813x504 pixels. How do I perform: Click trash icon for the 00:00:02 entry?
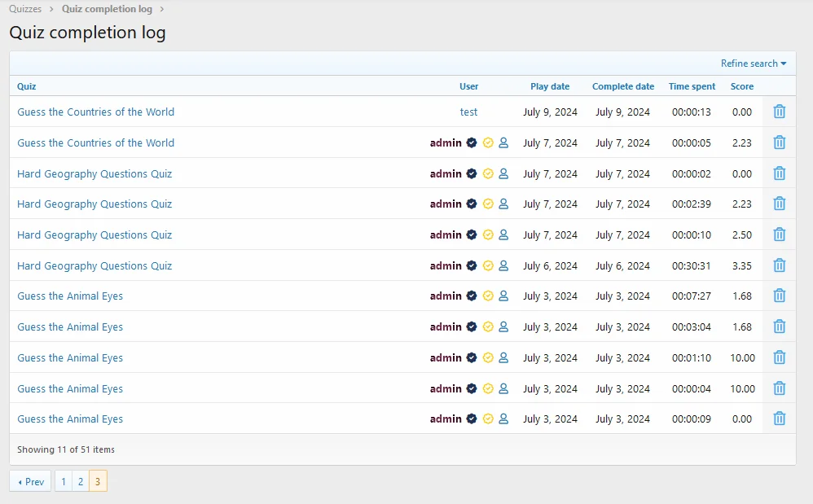click(779, 173)
